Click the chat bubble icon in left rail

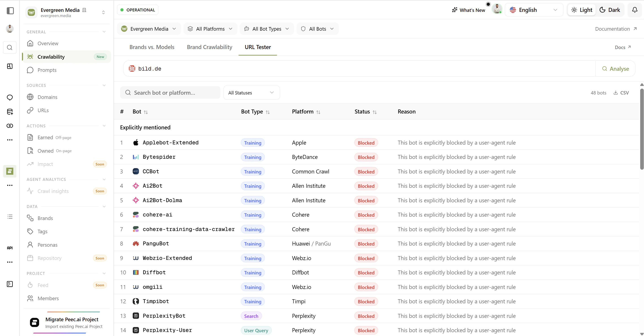click(x=10, y=97)
